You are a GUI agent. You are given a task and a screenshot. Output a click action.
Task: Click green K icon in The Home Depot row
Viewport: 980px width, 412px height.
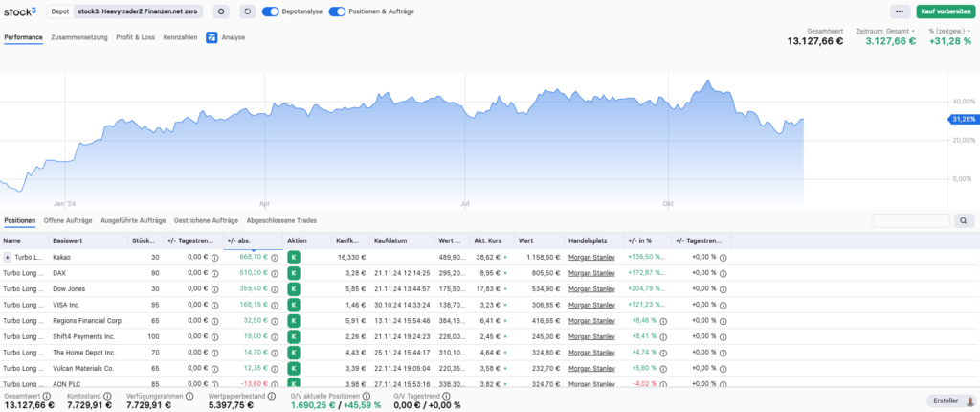click(294, 353)
